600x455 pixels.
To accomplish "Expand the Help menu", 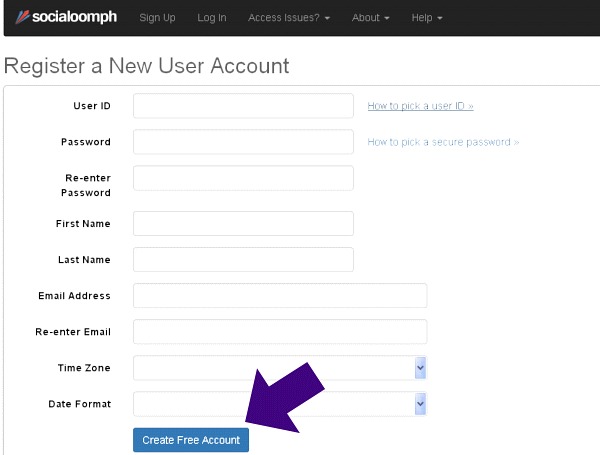I will (x=427, y=18).
